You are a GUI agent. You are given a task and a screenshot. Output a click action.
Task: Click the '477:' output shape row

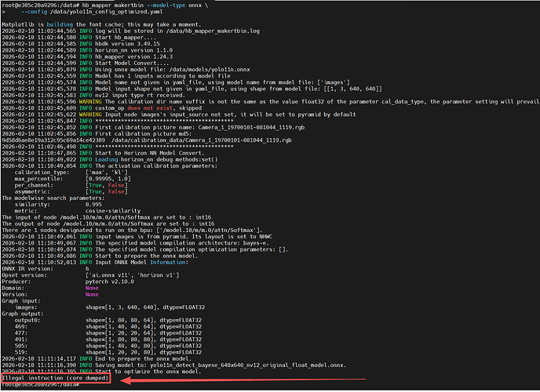pos(108,333)
